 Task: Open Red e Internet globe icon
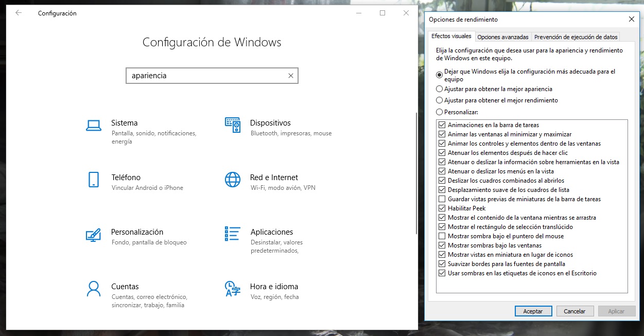click(x=233, y=180)
